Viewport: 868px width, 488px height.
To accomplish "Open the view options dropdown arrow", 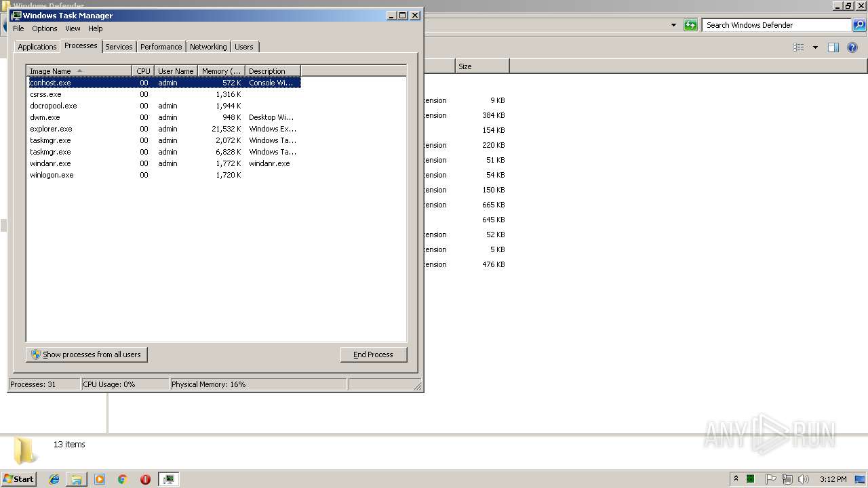I will 815,47.
